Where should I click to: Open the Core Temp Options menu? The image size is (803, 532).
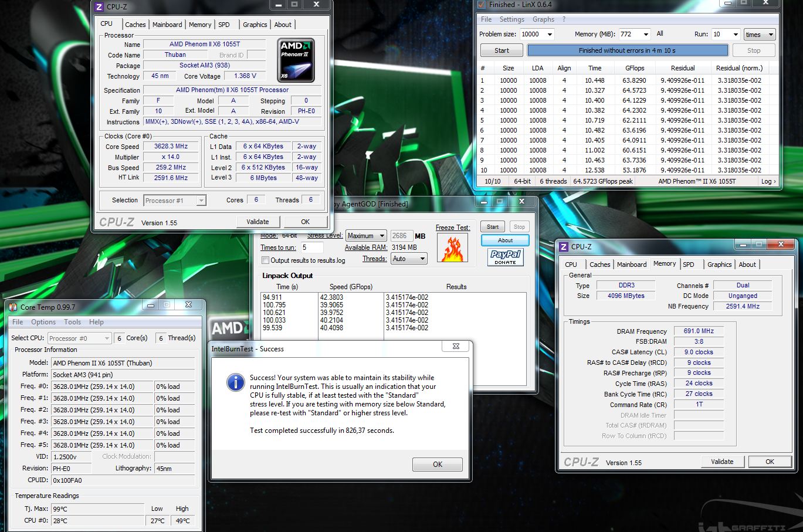43,322
